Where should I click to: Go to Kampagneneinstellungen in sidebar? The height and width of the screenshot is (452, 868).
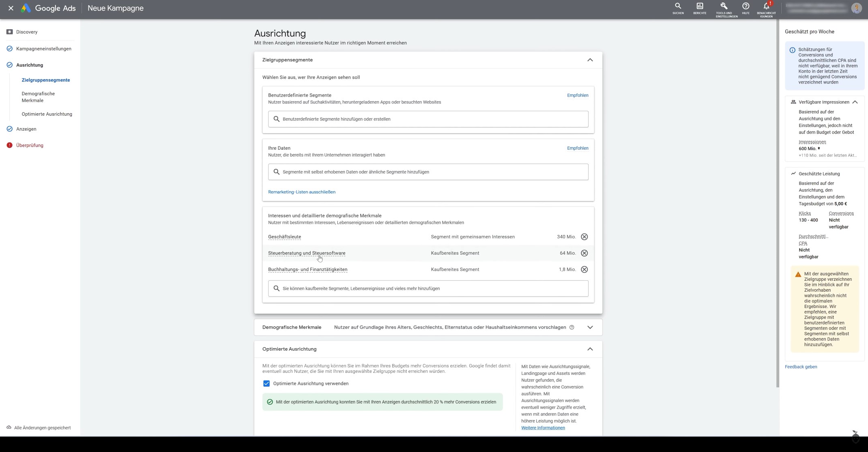click(44, 49)
